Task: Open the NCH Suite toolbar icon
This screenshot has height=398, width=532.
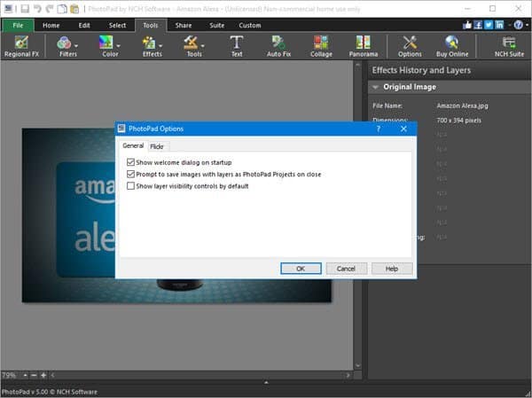Action: [x=509, y=46]
